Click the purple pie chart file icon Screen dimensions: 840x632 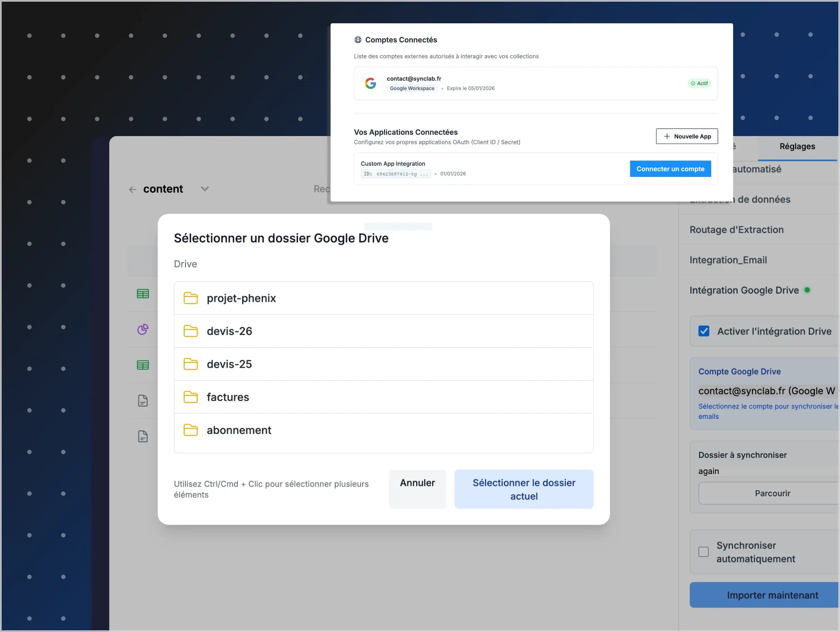tap(143, 329)
